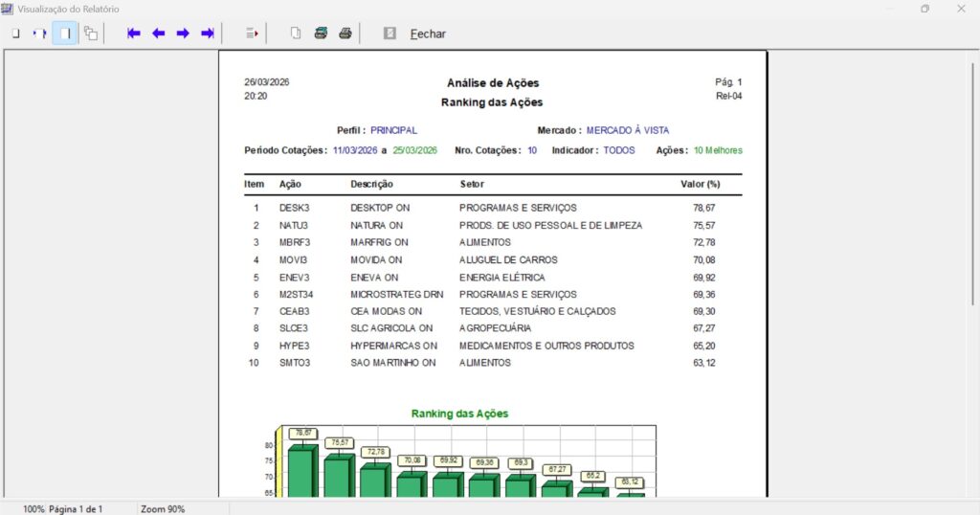Click the Valor (%) column header
980x515 pixels.
(x=700, y=184)
